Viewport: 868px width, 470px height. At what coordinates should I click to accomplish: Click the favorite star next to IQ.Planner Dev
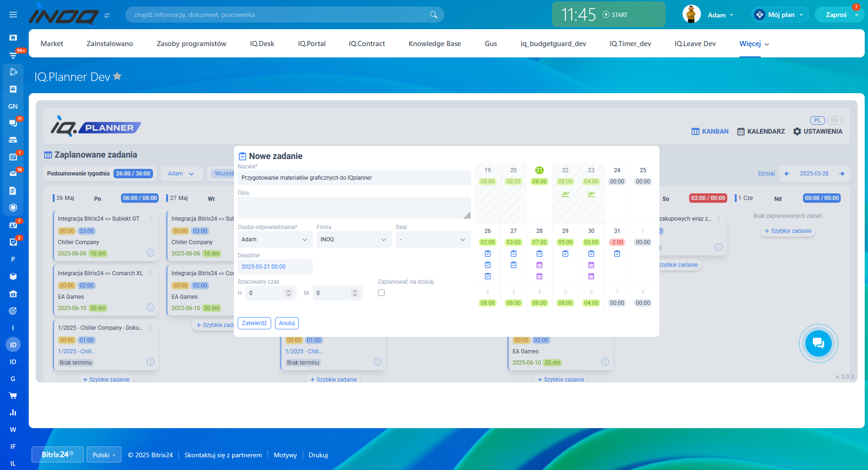[118, 76]
